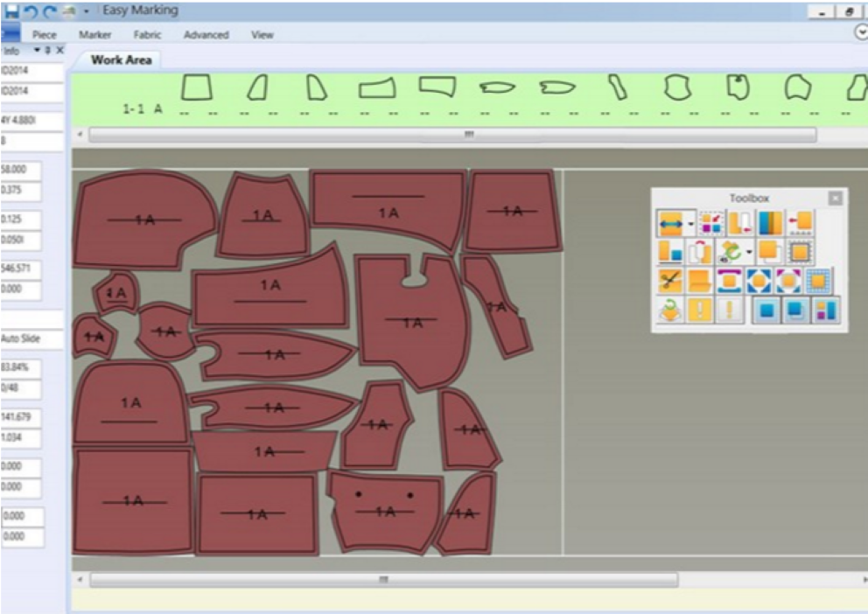Click the Redo icon at top left

(x=49, y=11)
